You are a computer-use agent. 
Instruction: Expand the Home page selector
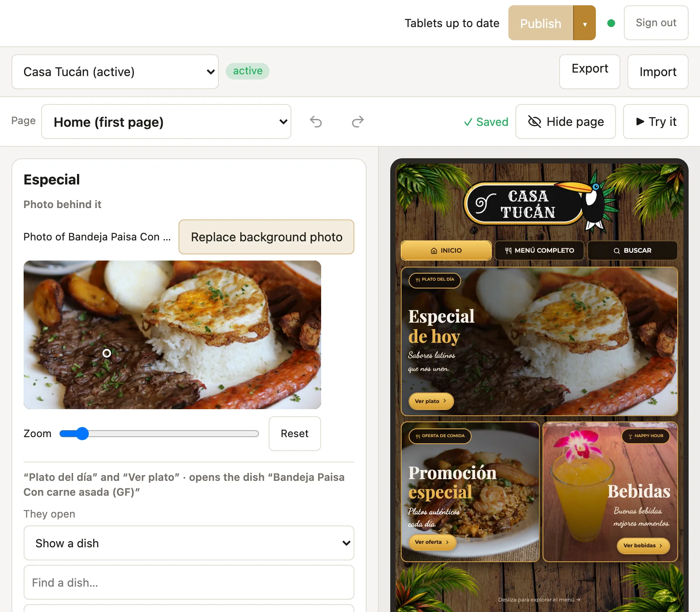[166, 122]
